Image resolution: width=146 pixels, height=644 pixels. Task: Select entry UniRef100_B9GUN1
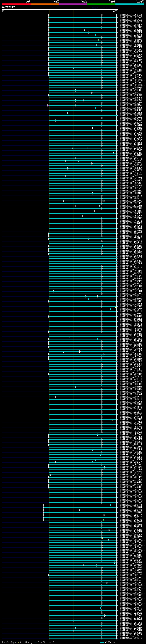coord(131,70)
